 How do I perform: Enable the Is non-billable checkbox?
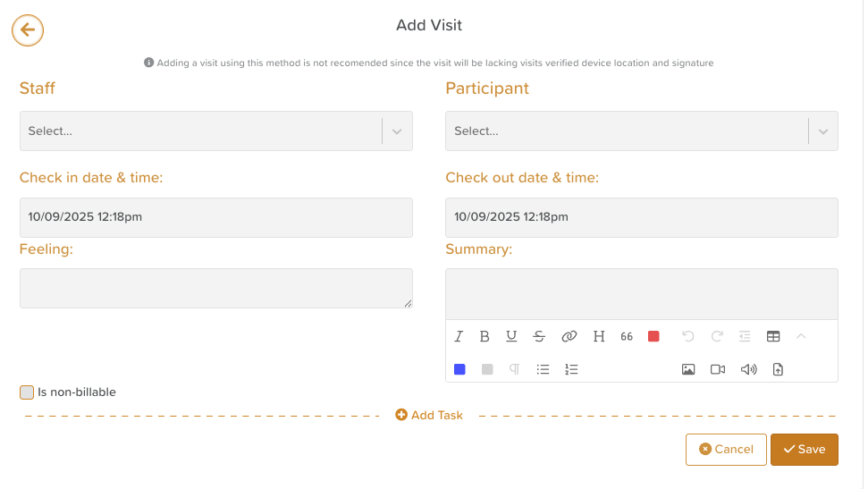point(27,392)
